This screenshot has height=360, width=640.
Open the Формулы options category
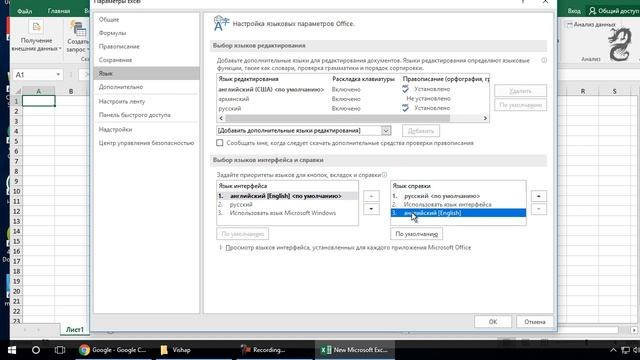coord(112,33)
